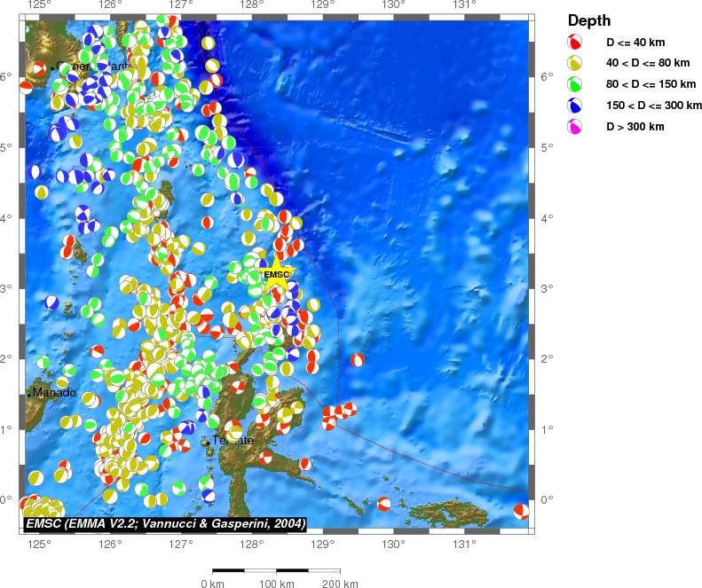Viewport: 702px width, 588px height.
Task: Click the 100 km scale bar label
Action: pyautogui.click(x=276, y=583)
